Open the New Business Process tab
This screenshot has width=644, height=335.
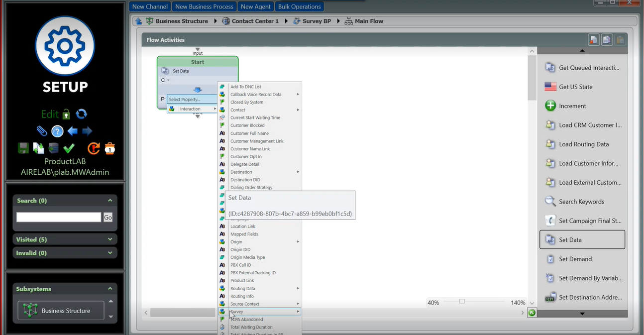(x=204, y=6)
